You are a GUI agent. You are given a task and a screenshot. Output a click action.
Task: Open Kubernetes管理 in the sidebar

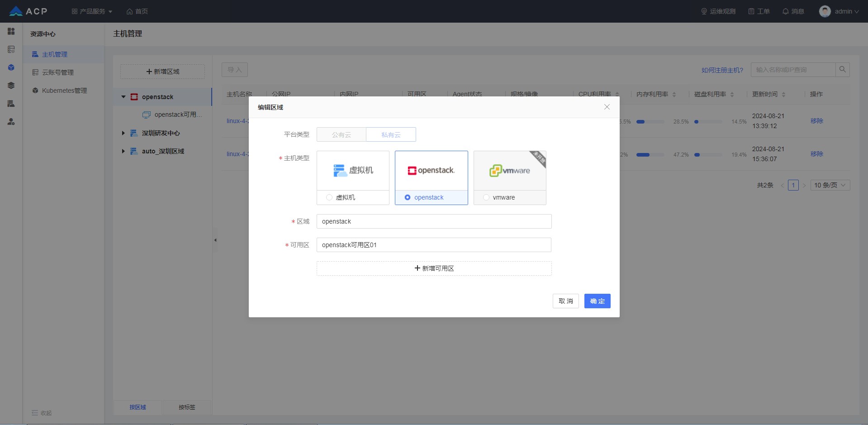tap(63, 91)
